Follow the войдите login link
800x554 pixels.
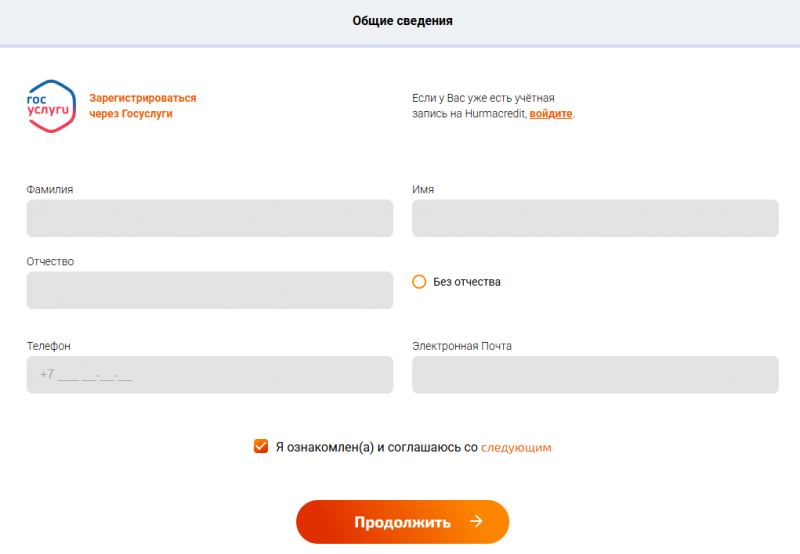(551, 114)
